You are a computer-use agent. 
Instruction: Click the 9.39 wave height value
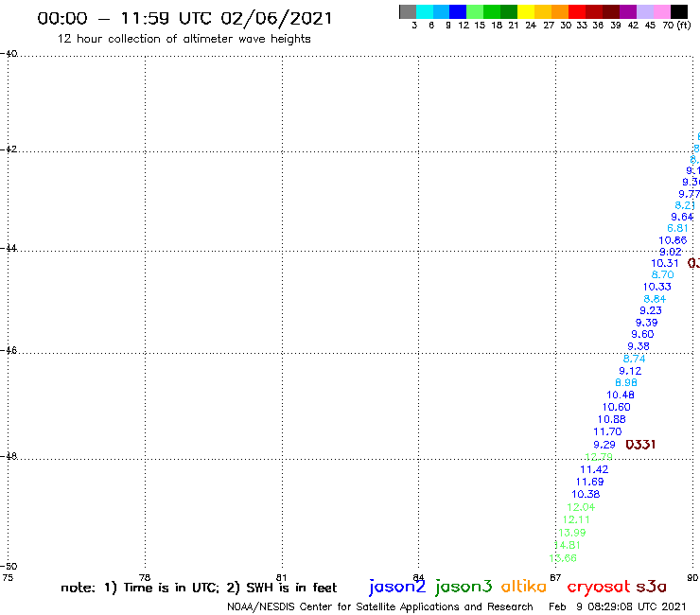click(646, 323)
